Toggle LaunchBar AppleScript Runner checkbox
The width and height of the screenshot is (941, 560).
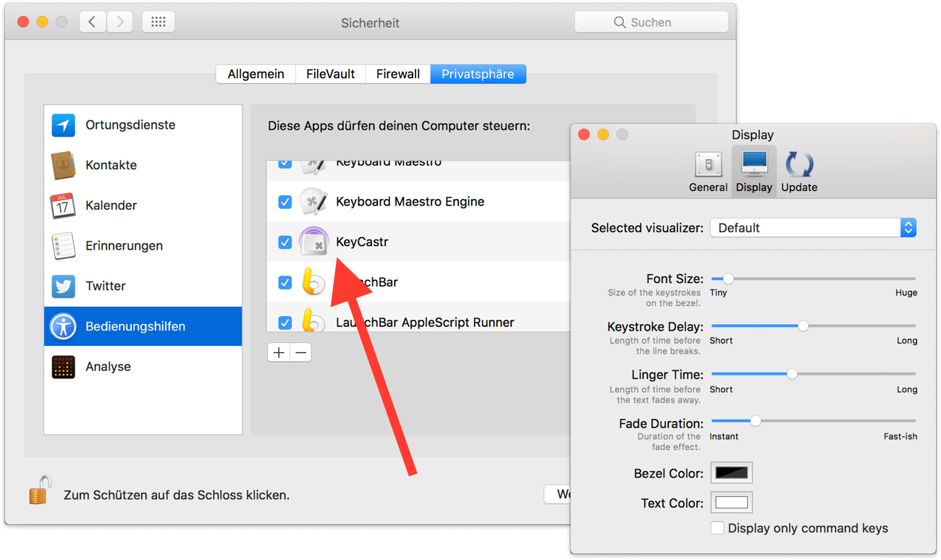pyautogui.click(x=285, y=322)
